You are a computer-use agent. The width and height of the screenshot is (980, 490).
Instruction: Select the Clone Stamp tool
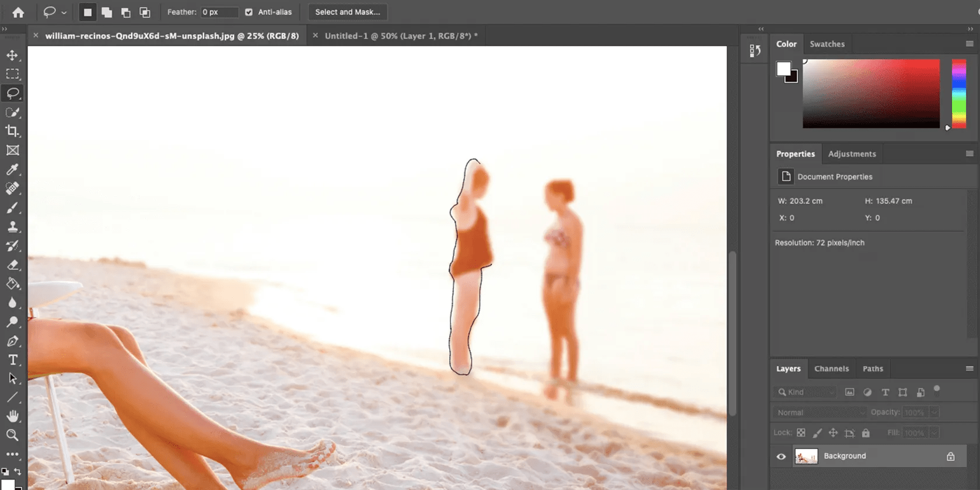[x=12, y=227]
